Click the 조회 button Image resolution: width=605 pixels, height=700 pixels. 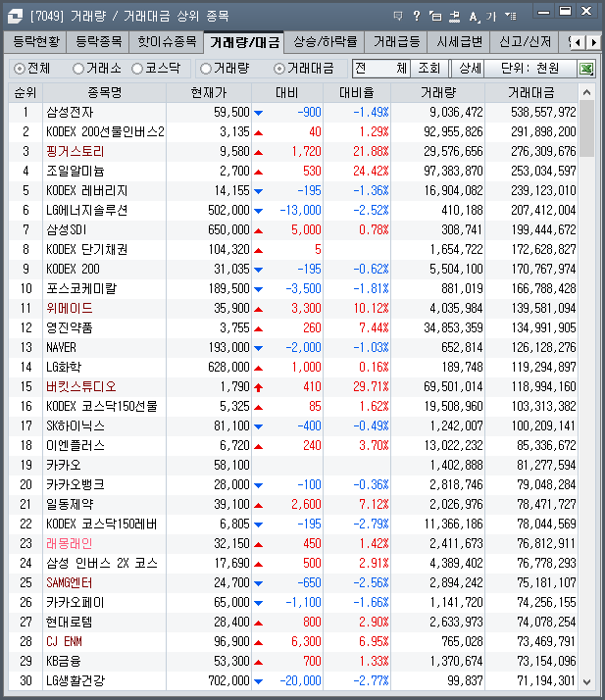click(429, 69)
